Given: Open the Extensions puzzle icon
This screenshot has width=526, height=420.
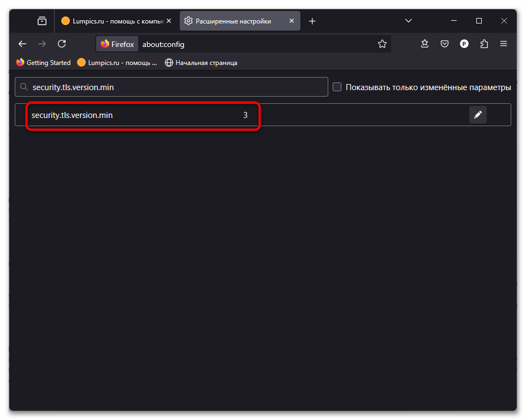Looking at the screenshot, I should [x=484, y=44].
